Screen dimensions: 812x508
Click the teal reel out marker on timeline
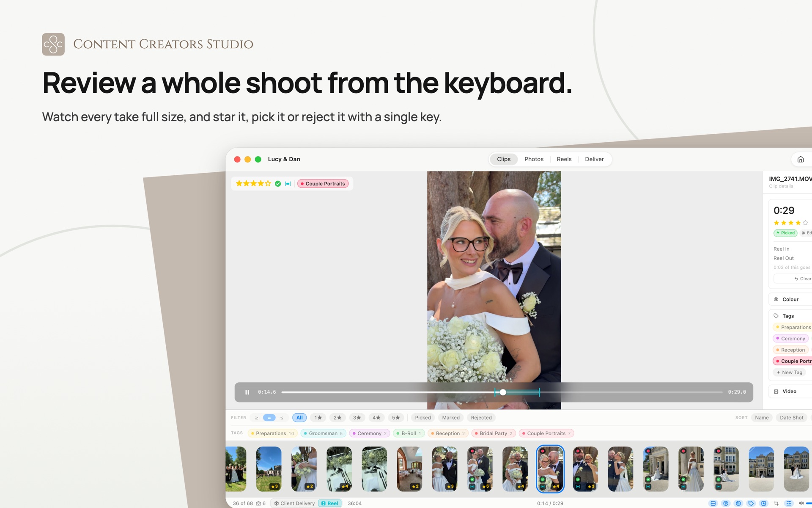coord(539,392)
